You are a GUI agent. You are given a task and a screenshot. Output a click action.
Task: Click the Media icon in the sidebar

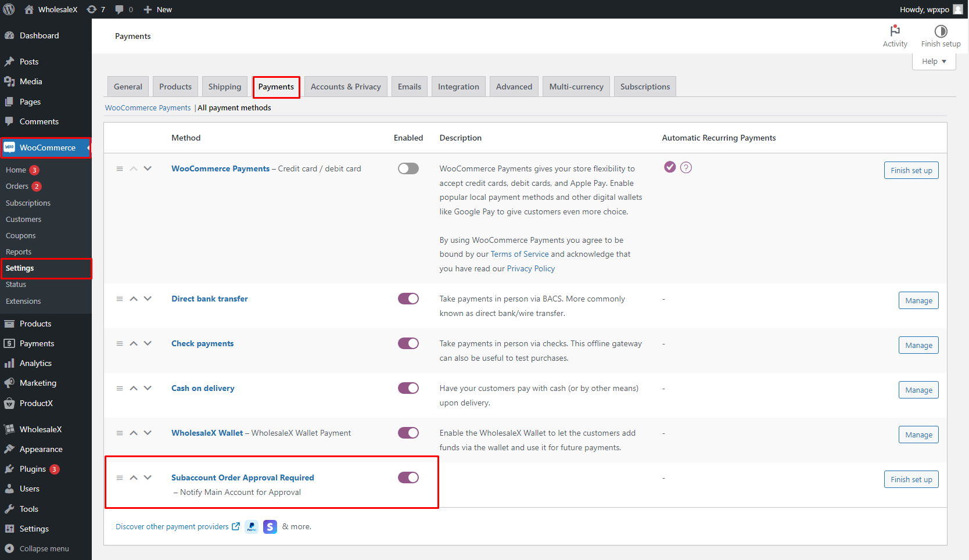pyautogui.click(x=9, y=81)
